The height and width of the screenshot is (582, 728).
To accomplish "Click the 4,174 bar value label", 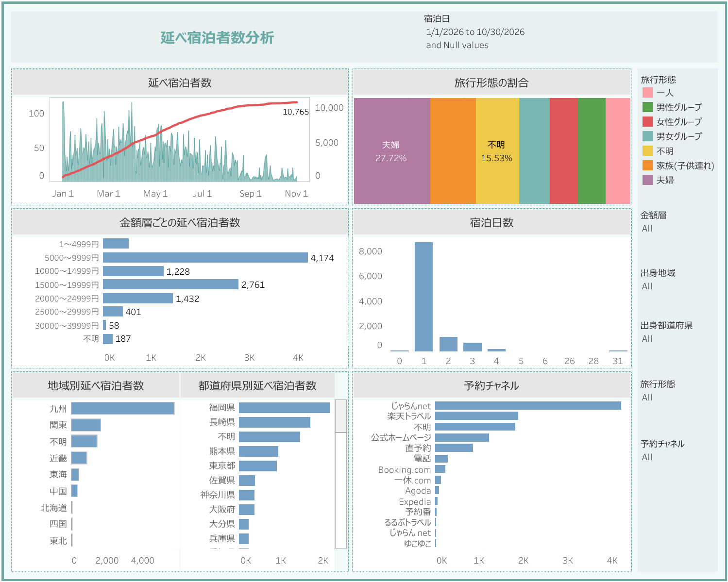I will (x=322, y=258).
